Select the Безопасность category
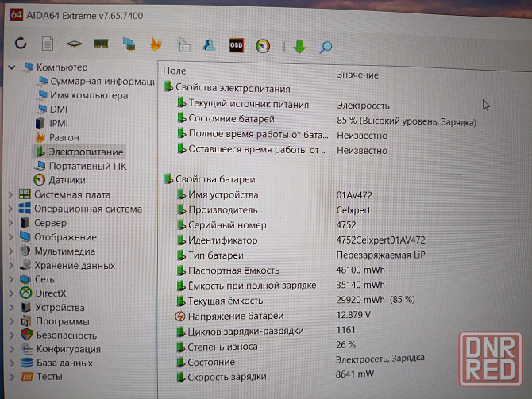The width and height of the screenshot is (532, 399). pos(59,336)
